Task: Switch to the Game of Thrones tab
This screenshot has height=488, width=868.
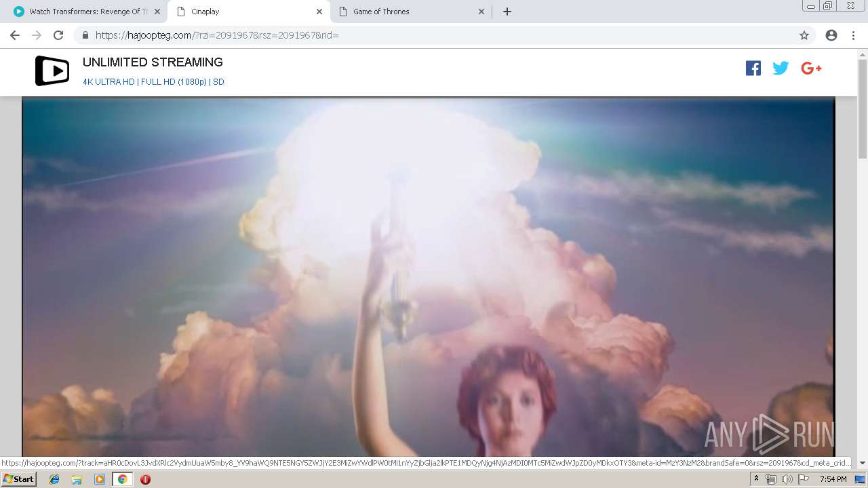Action: (x=412, y=12)
